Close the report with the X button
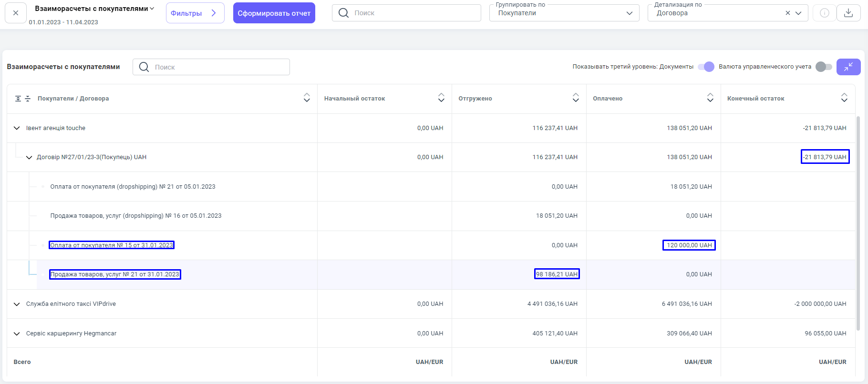Image resolution: width=868 pixels, height=384 pixels. pos(16,13)
